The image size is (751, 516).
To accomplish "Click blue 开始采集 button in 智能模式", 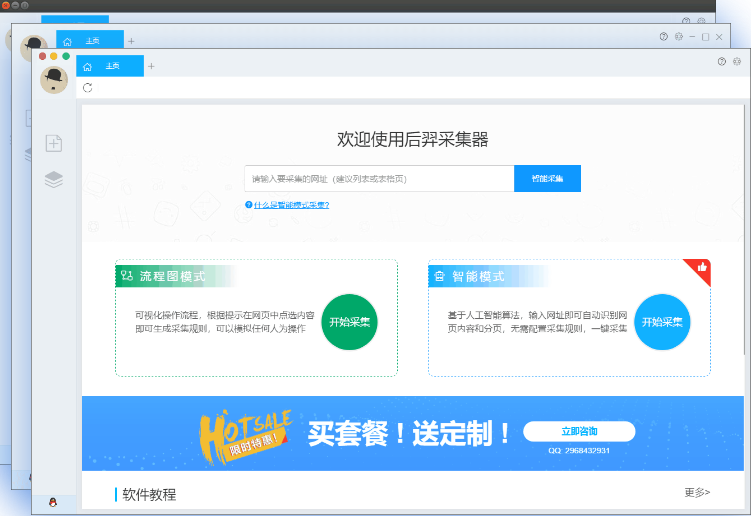I will (x=662, y=322).
